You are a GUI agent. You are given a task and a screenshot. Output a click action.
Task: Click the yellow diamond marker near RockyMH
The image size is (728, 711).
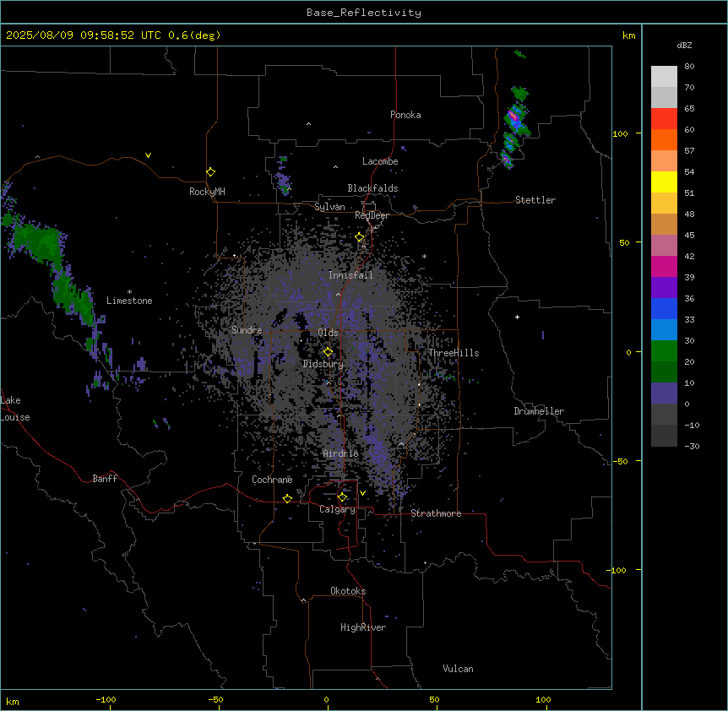coord(210,172)
